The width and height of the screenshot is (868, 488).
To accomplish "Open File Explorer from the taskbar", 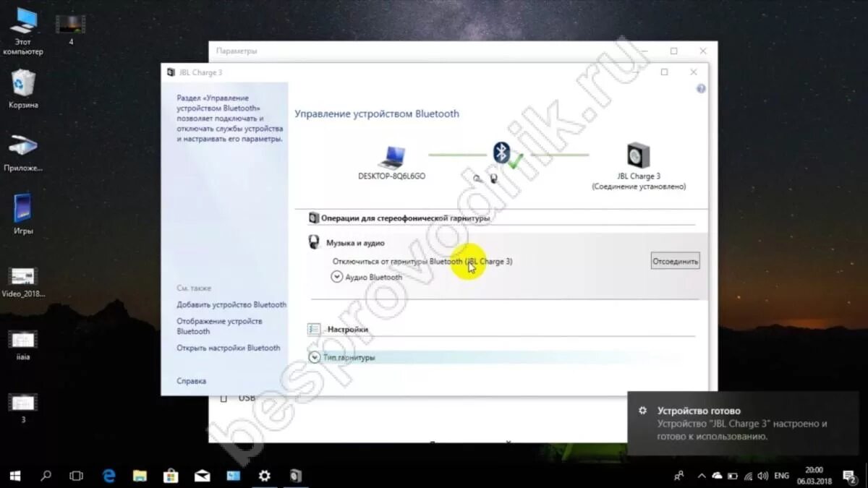I will 140,476.
